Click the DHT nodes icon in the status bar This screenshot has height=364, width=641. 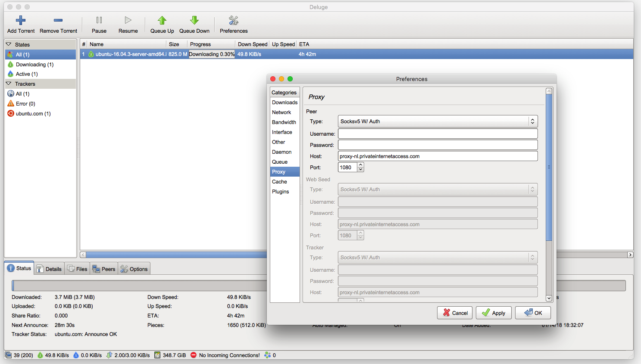(268, 355)
